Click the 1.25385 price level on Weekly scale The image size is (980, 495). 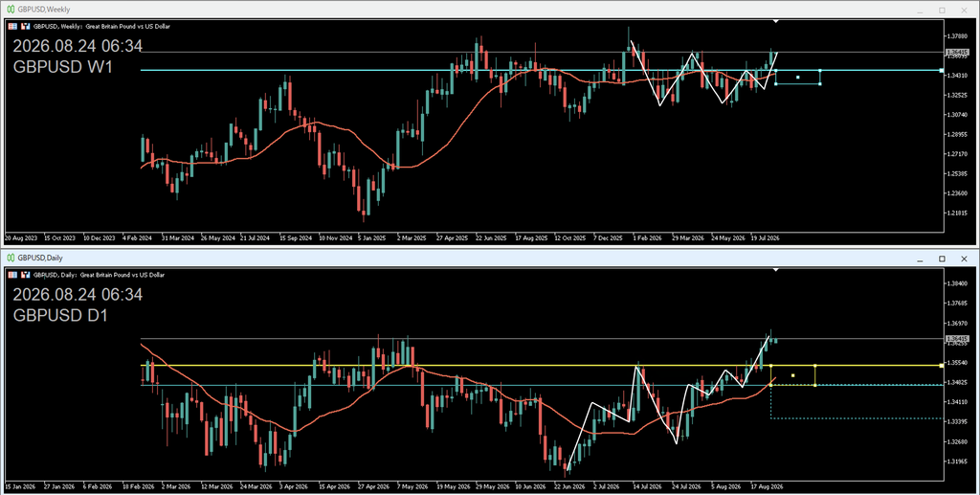click(959, 173)
